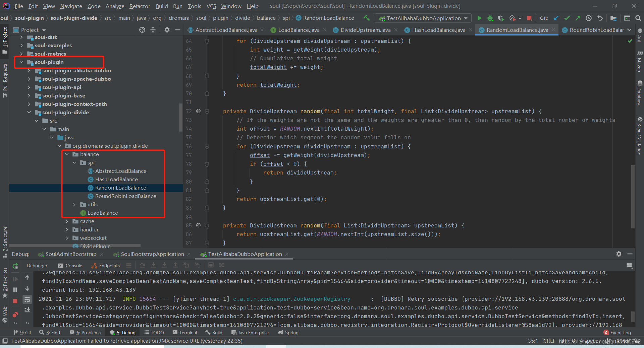Toggle the Structure tool window
The width and height of the screenshot is (644, 348).
5,242
